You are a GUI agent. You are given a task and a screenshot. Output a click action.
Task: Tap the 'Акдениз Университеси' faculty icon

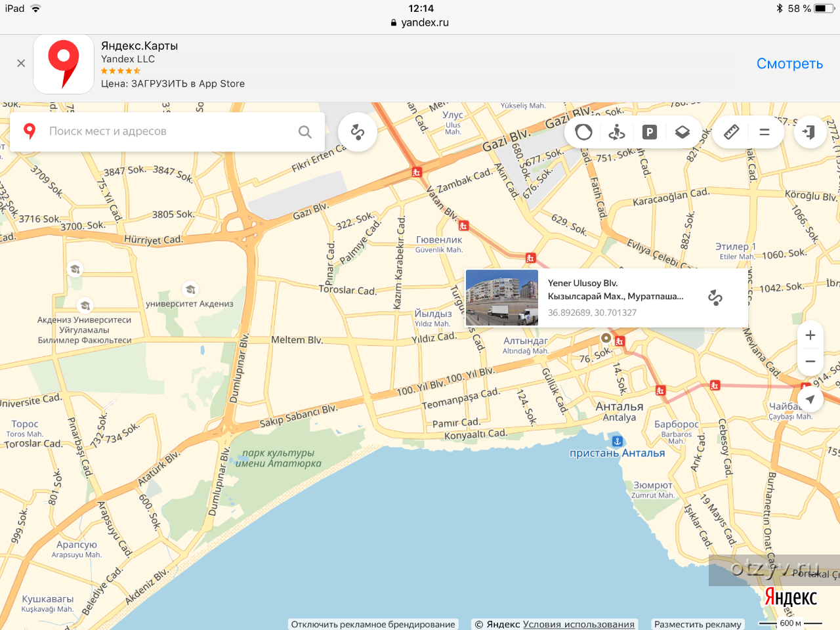click(85, 305)
